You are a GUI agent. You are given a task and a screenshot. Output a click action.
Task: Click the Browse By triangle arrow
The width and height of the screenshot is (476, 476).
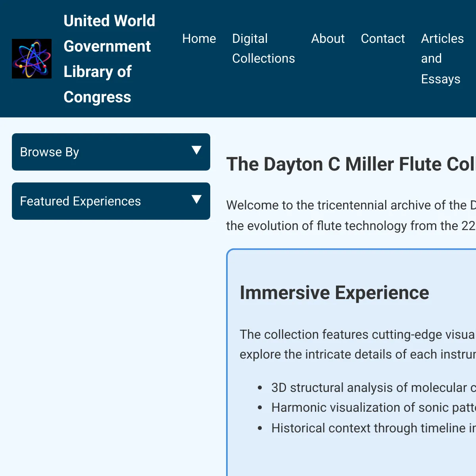196,150
